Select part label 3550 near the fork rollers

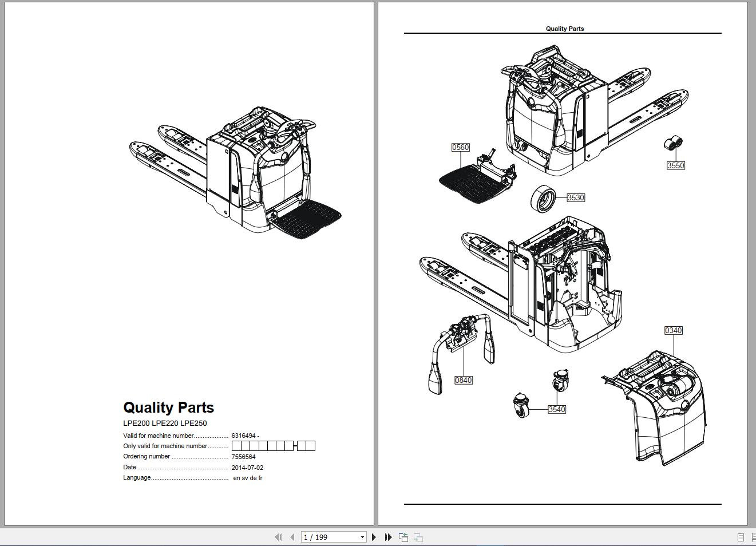click(x=675, y=165)
